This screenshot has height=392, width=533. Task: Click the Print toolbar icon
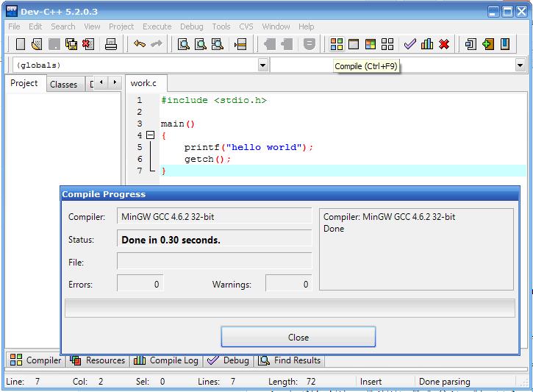[x=111, y=44]
